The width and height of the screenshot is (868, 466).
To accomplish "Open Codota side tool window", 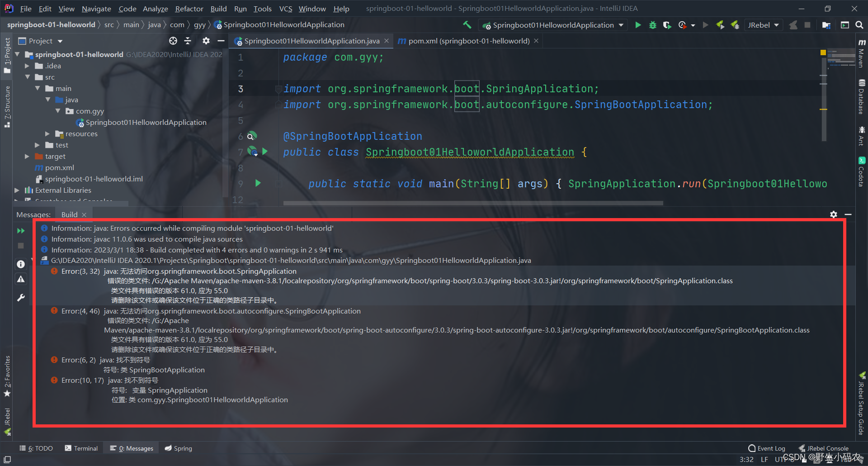I will (862, 172).
